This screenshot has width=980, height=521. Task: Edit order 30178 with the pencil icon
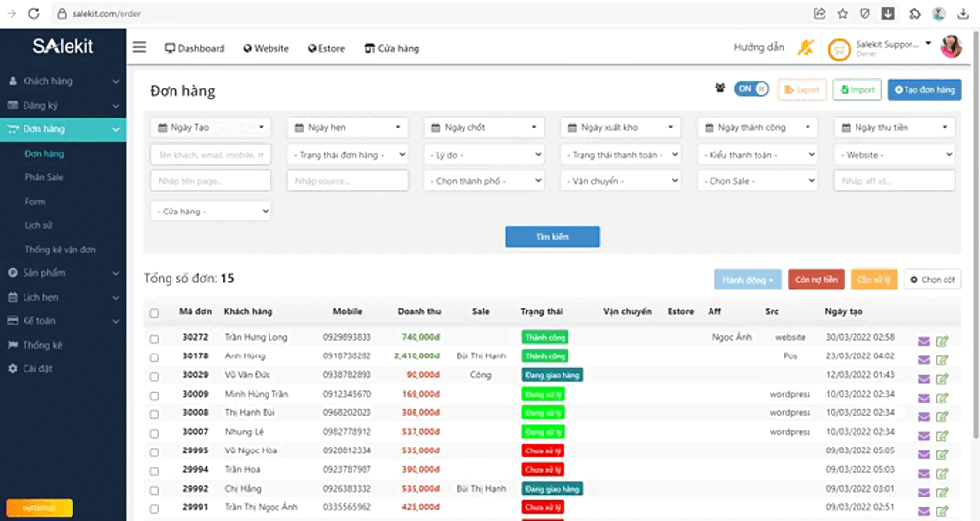coord(942,359)
